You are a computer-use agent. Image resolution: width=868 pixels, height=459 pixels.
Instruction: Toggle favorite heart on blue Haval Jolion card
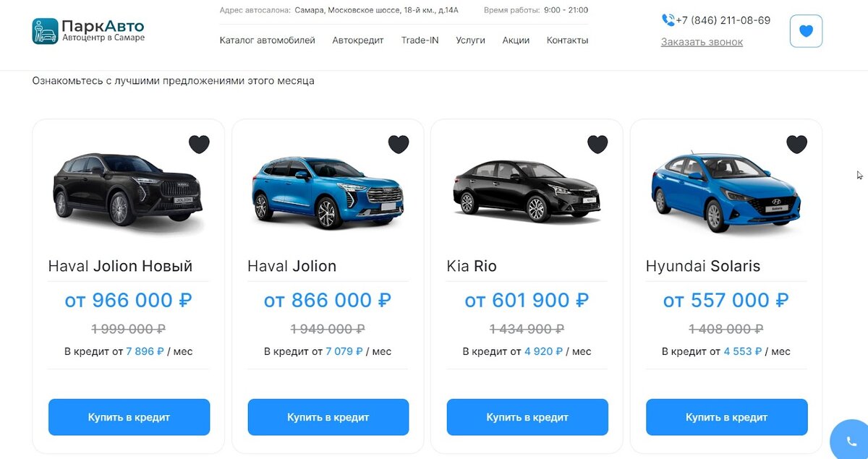point(399,145)
